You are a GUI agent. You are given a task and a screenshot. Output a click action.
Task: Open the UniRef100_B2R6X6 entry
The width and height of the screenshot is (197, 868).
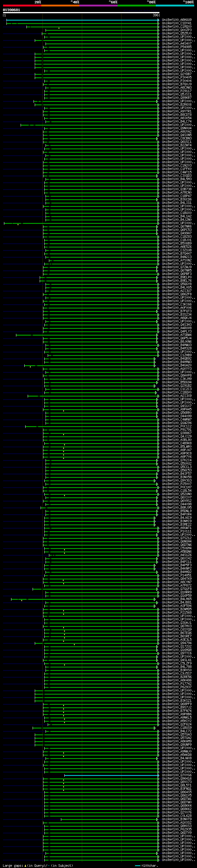177,104
